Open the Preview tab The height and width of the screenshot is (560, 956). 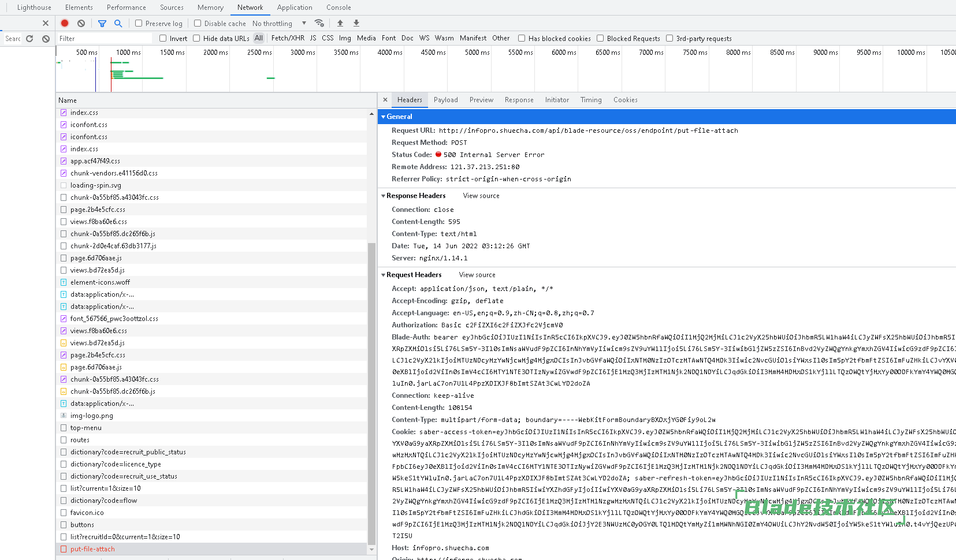481,100
